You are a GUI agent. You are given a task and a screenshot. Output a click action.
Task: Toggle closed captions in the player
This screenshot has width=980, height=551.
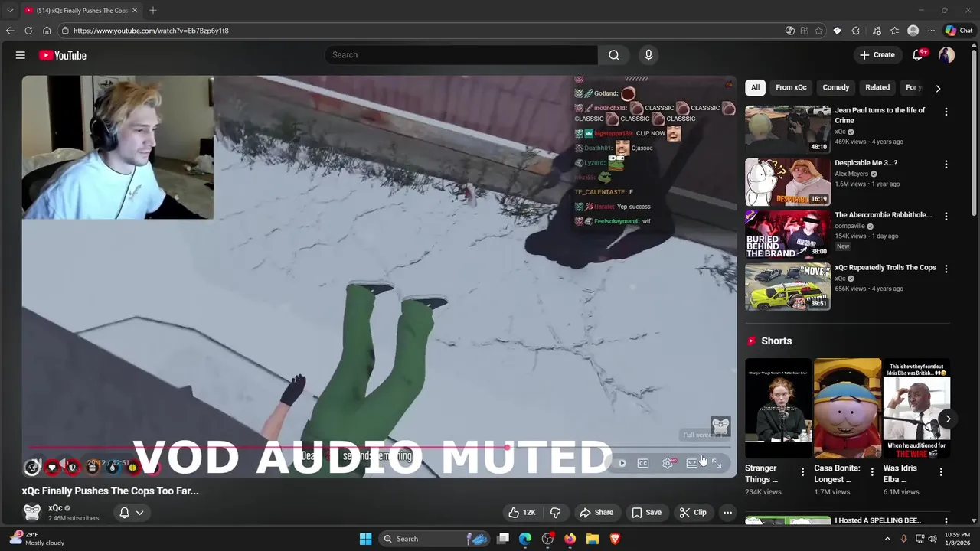click(643, 463)
